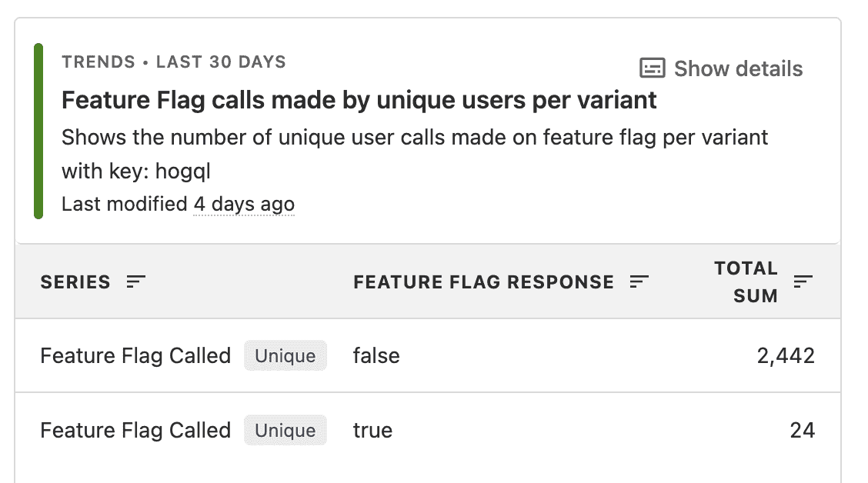Image resolution: width=868 pixels, height=483 pixels.
Task: Click the sort icon beside TOTAL SUM
Action: (803, 282)
